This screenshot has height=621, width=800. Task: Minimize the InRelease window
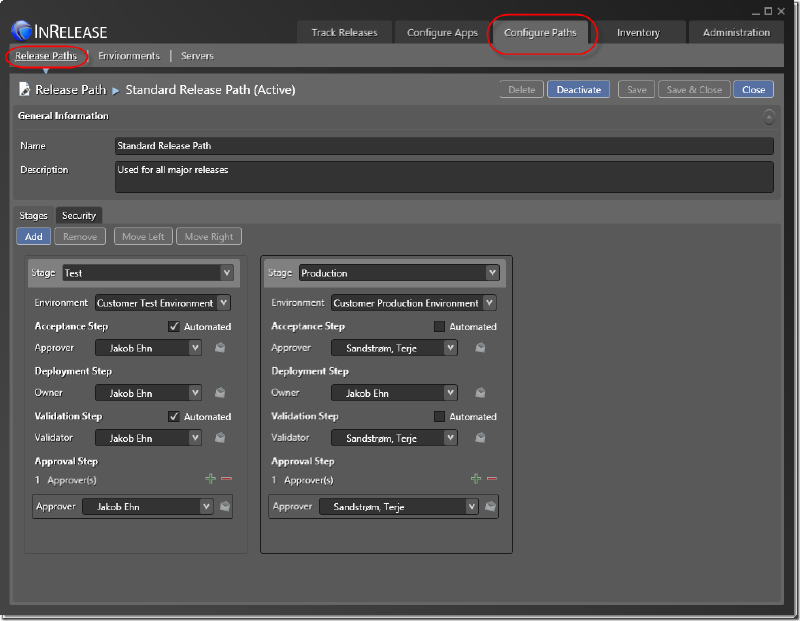756,12
